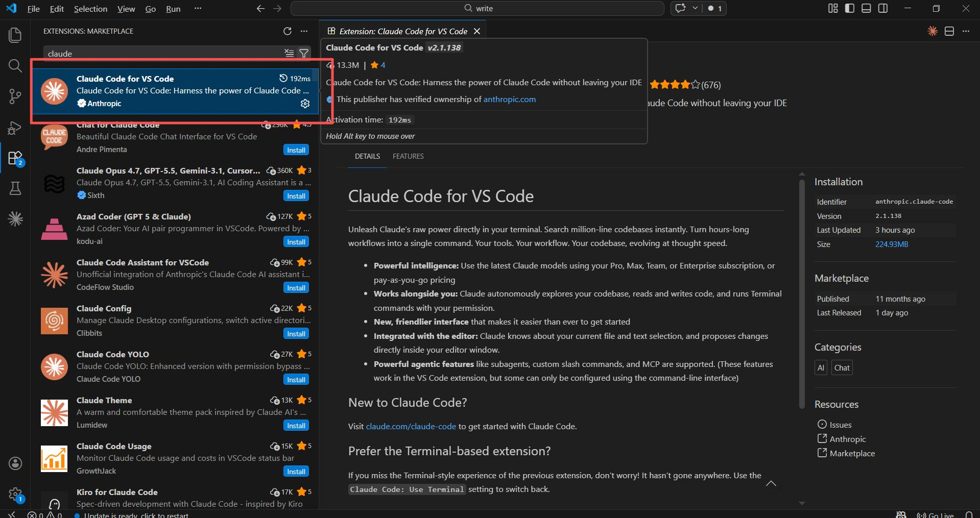Toggle the bottom Panel visibility
The width and height of the screenshot is (980, 518).
pos(866,8)
